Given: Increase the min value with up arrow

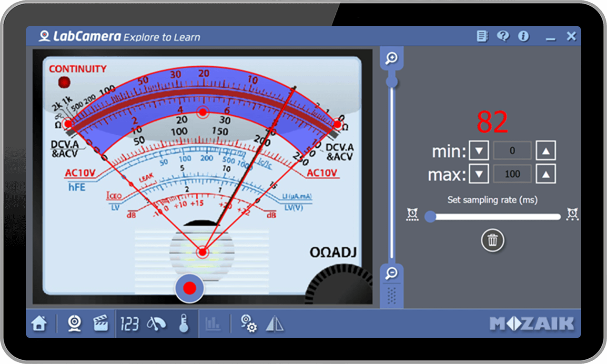Looking at the screenshot, I should point(546,151).
